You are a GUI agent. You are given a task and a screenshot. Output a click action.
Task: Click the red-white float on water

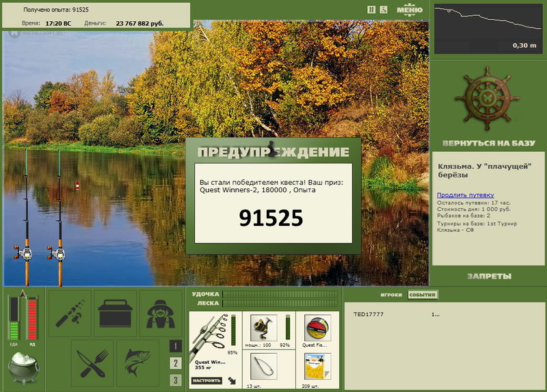(x=77, y=185)
